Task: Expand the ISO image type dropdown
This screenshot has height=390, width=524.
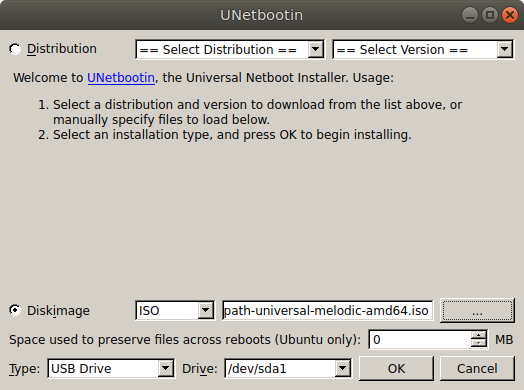Action: point(175,311)
